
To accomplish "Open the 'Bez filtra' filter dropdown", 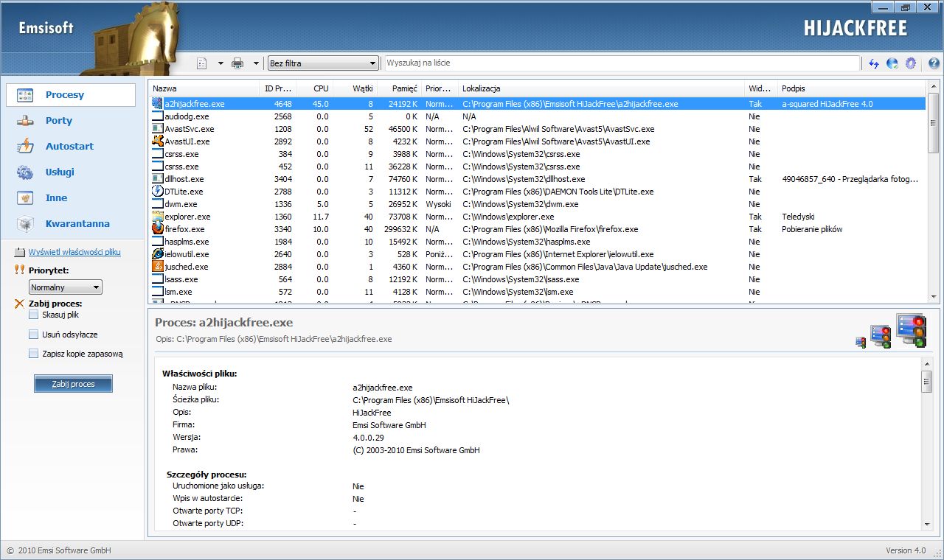I will [323, 63].
